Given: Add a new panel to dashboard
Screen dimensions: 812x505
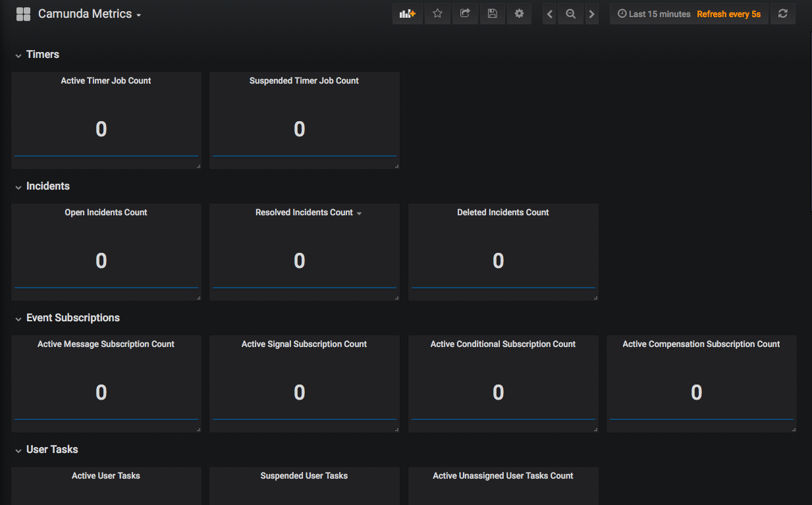Looking at the screenshot, I should click(408, 14).
